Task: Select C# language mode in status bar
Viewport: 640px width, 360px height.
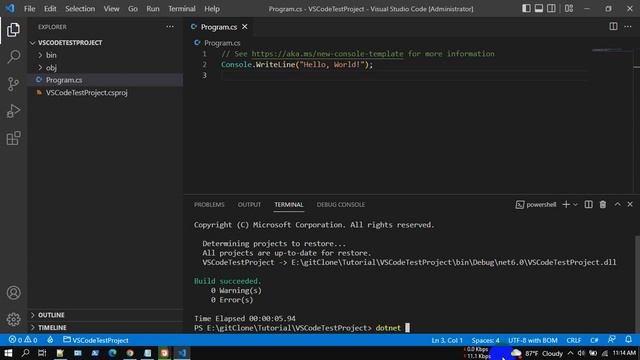Action: (594, 340)
